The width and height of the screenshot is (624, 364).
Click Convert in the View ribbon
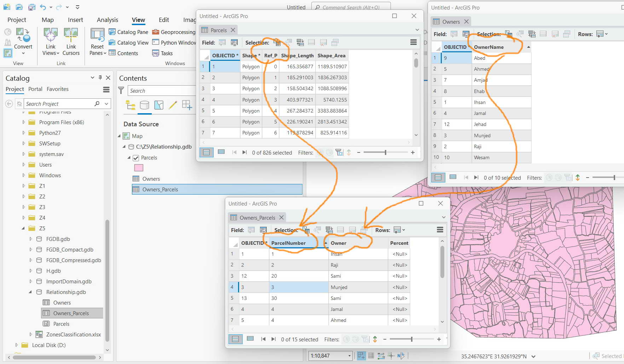(x=23, y=39)
